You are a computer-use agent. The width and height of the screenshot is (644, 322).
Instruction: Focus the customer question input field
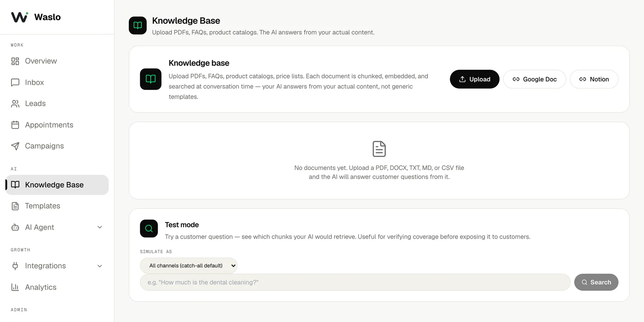[355, 283]
